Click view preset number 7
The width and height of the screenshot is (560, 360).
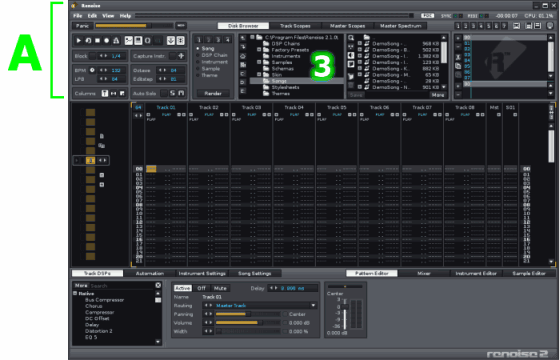(x=504, y=26)
